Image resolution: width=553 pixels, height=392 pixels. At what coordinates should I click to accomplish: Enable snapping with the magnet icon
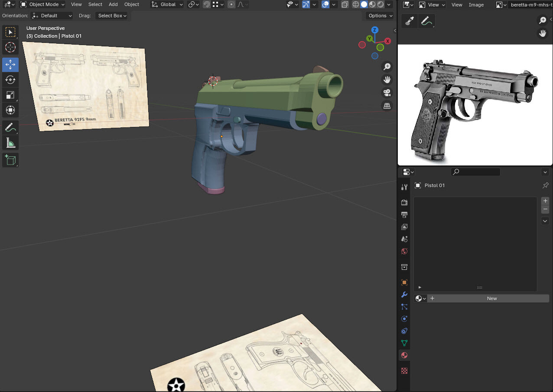pyautogui.click(x=207, y=4)
